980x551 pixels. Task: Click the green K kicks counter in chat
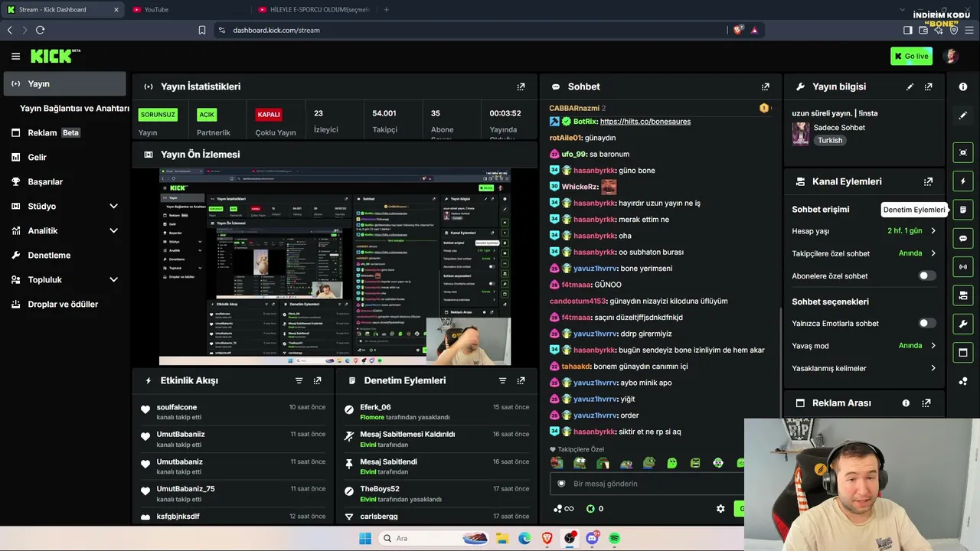pyautogui.click(x=595, y=508)
